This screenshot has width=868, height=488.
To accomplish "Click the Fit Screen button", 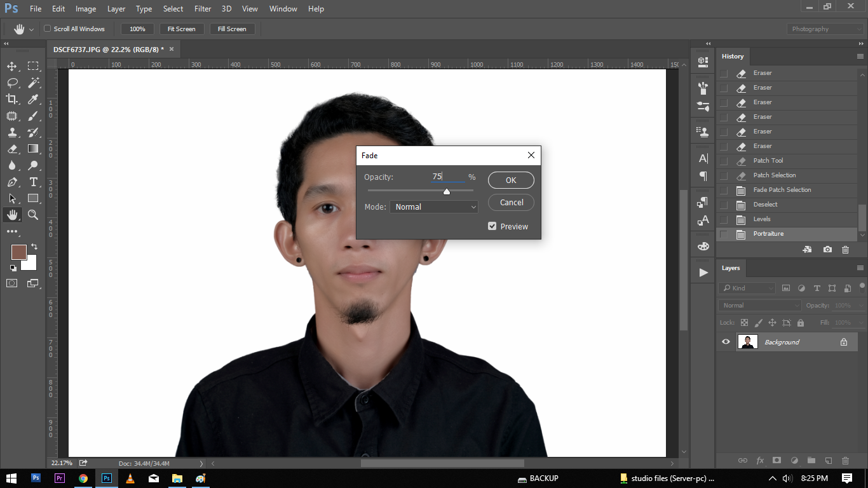I will click(x=181, y=29).
